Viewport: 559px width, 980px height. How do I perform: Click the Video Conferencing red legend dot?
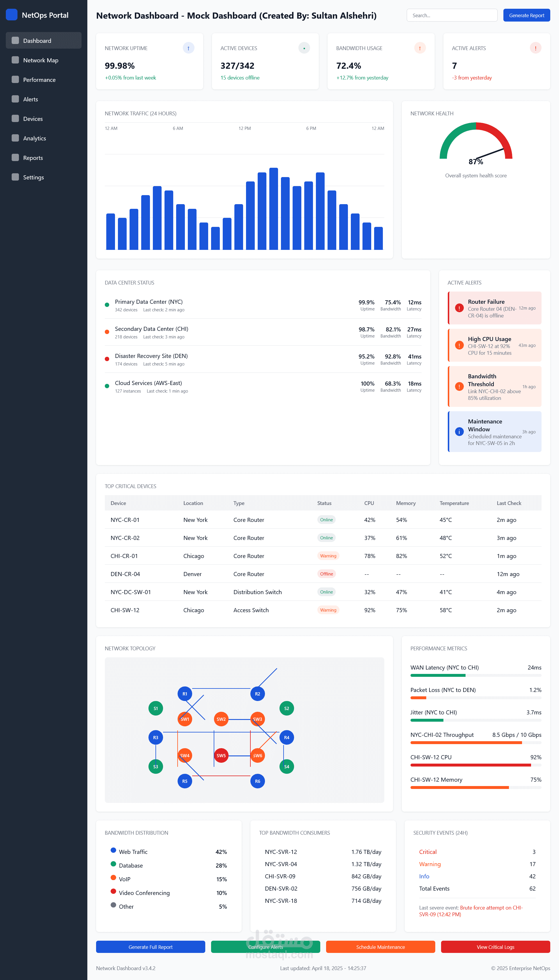[x=113, y=891]
